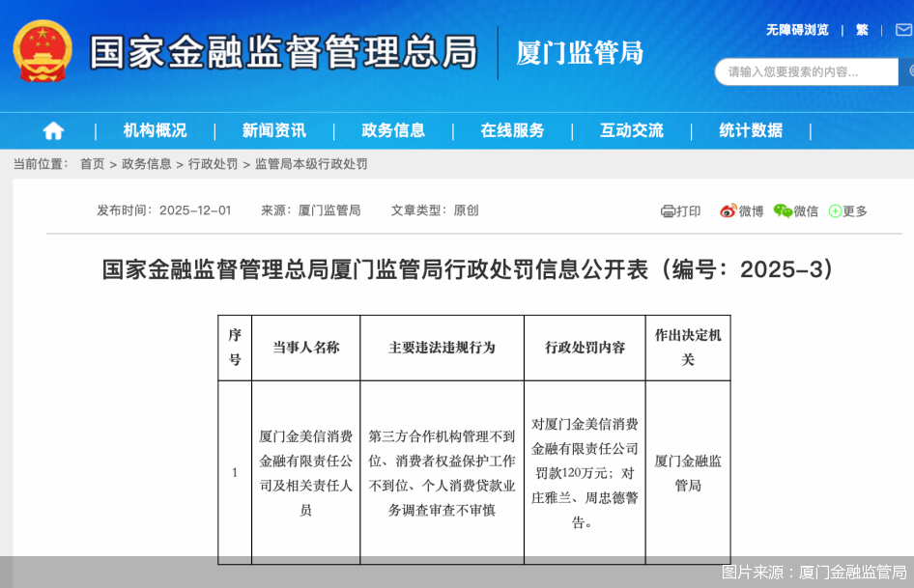Open the 首页 breadcrumb link

pyautogui.click(x=91, y=163)
